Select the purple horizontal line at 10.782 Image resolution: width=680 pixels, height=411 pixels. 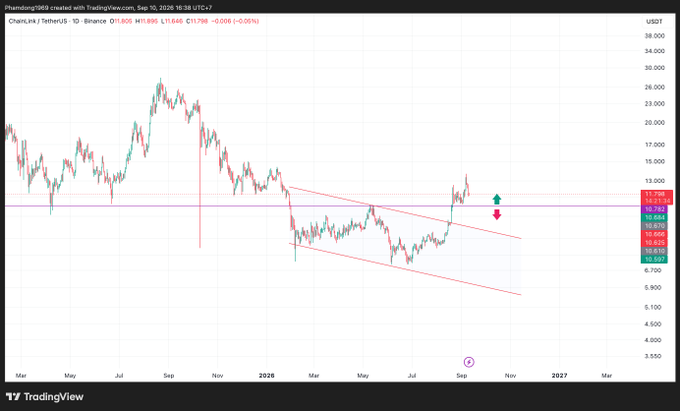tap(322, 206)
